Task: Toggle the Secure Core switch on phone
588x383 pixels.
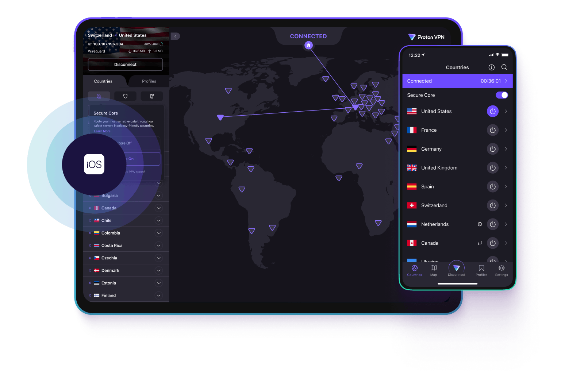Action: tap(501, 95)
